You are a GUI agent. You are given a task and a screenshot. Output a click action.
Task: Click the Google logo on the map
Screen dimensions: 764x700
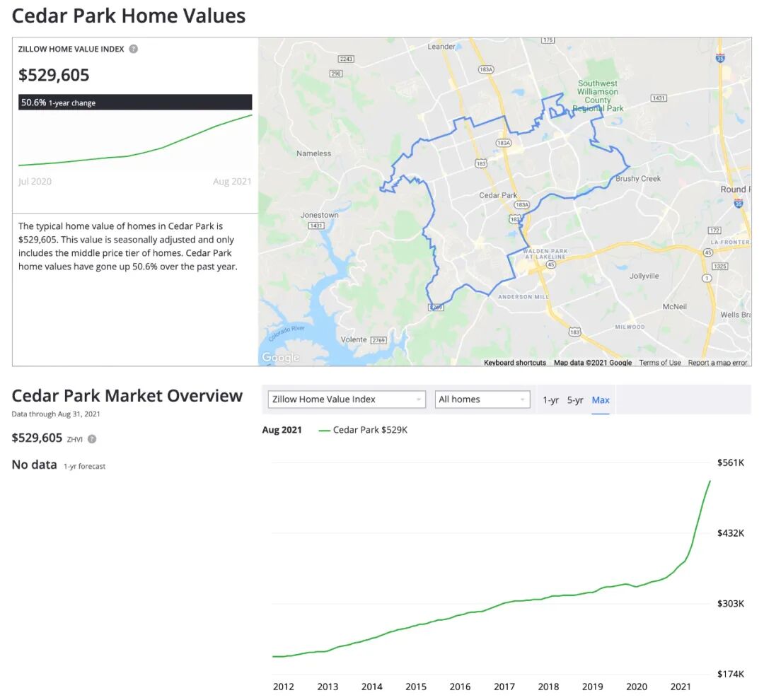click(x=280, y=357)
